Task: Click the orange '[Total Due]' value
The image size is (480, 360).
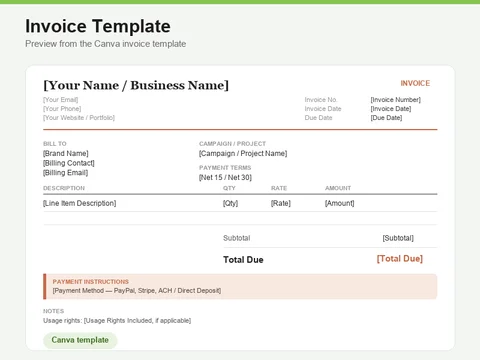Action: pyautogui.click(x=400, y=259)
